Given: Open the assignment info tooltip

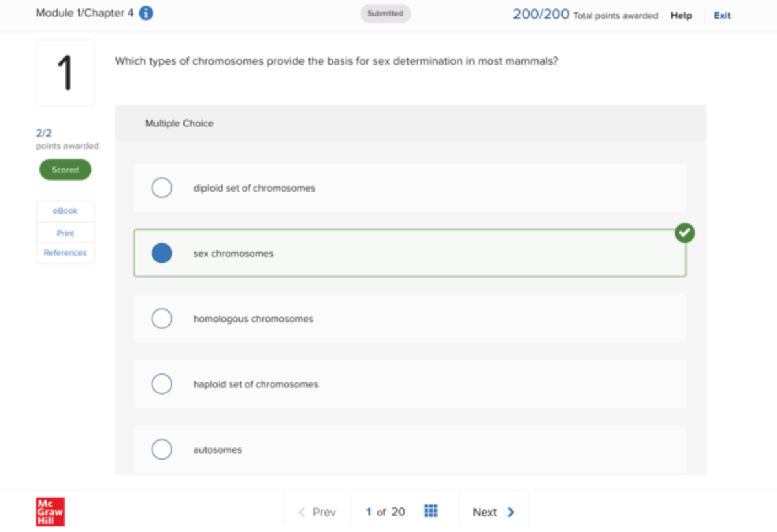Looking at the screenshot, I should 145,12.
